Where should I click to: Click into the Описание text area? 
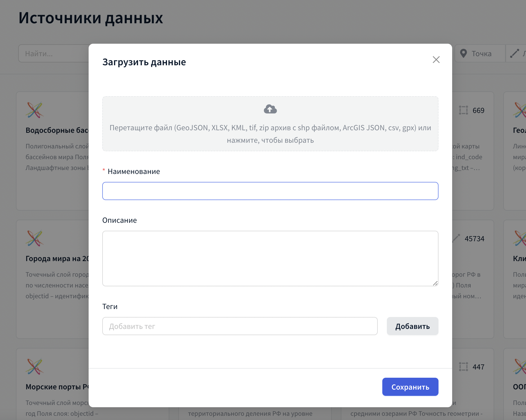pyautogui.click(x=270, y=258)
